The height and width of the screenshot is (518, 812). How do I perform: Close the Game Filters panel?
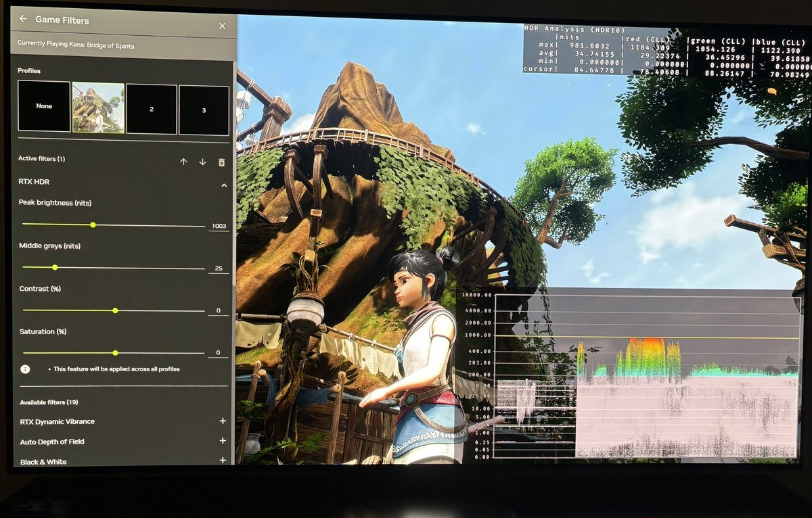[x=222, y=26]
